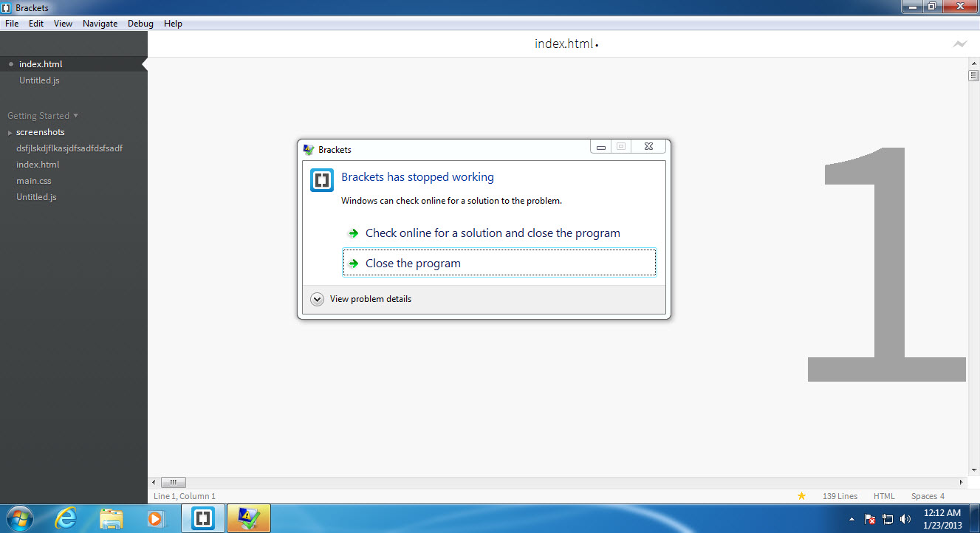The image size is (980, 533).
Task: Click editor horizontal scrollbar right arrow
Action: [963, 482]
